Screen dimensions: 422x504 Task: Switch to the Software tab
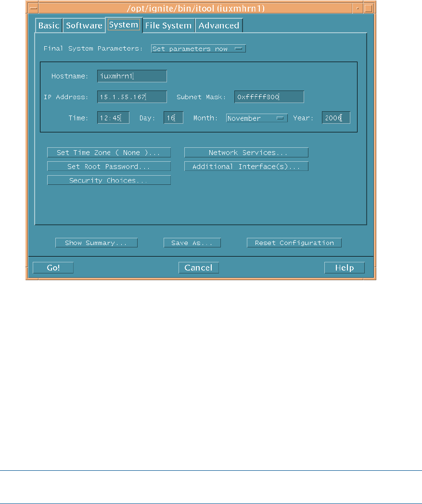84,26
